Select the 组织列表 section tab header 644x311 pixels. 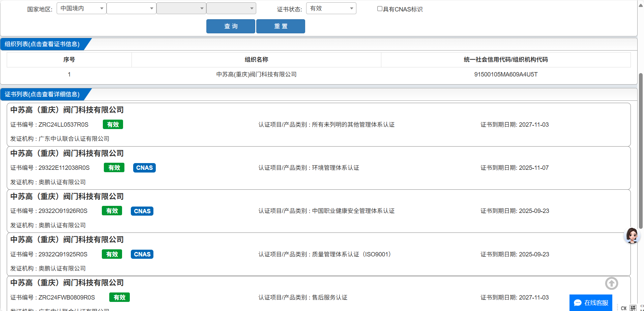coord(42,44)
